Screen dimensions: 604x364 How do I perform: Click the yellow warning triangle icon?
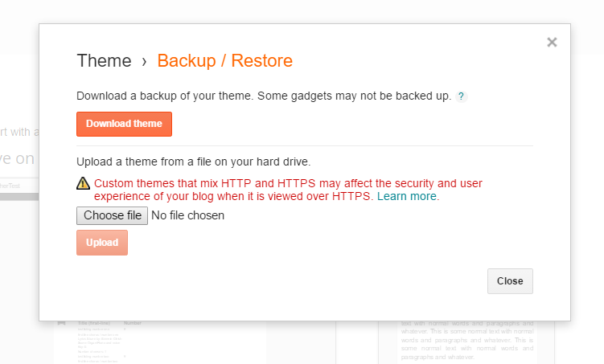[83, 183]
